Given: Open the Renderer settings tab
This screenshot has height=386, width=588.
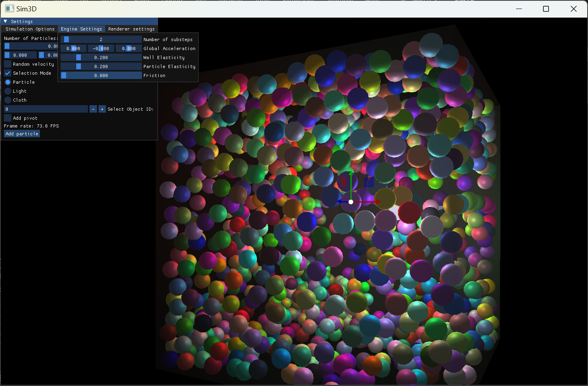Looking at the screenshot, I should tap(131, 29).
